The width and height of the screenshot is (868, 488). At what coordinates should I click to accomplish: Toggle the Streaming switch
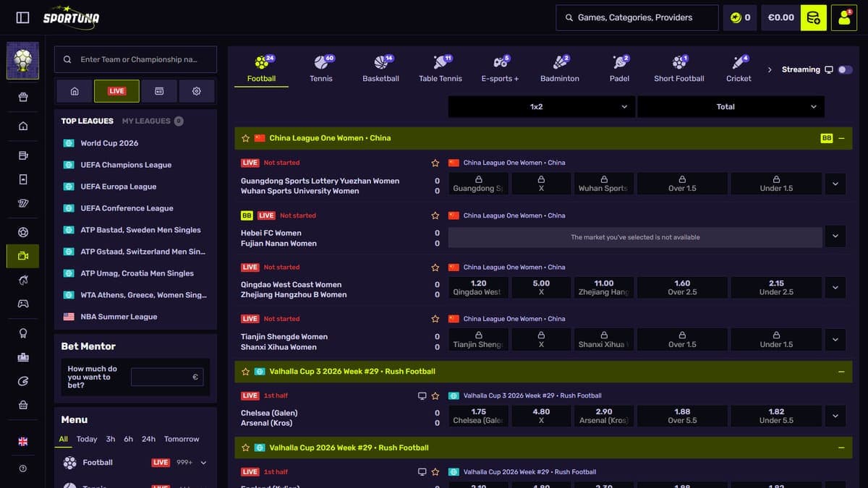(x=845, y=69)
